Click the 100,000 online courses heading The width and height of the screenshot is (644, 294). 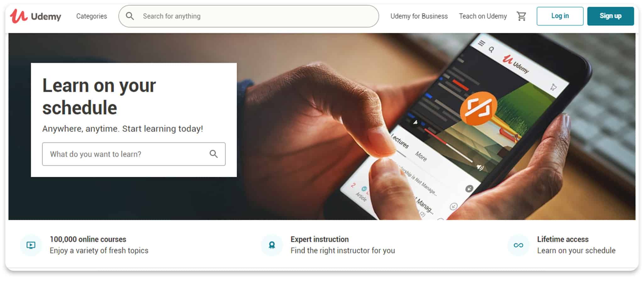coord(88,239)
